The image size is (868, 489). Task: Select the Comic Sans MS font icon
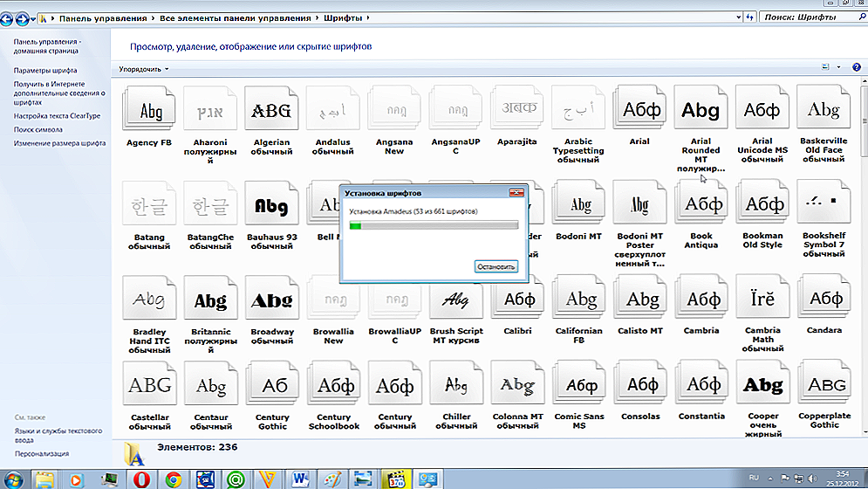pyautogui.click(x=579, y=382)
